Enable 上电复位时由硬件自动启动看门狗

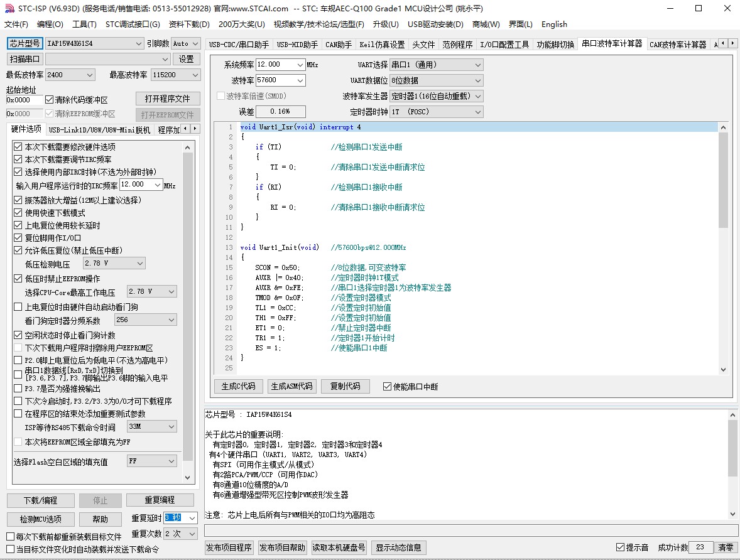[x=18, y=306]
